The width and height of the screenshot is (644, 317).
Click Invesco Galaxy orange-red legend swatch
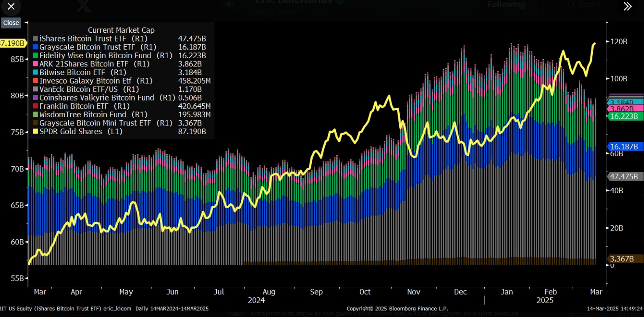click(35, 81)
